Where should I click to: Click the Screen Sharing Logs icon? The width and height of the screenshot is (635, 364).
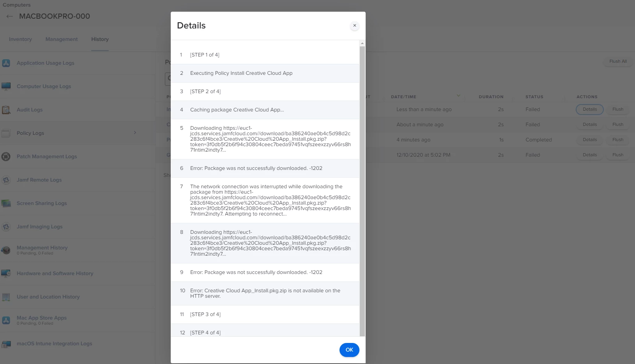coord(6,203)
